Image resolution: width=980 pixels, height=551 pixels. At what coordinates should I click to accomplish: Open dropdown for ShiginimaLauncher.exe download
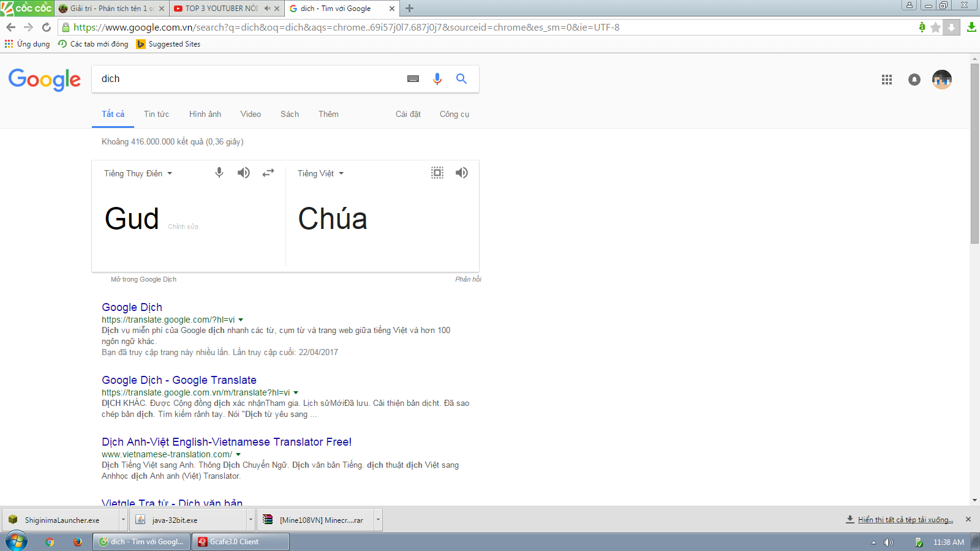[x=123, y=520]
